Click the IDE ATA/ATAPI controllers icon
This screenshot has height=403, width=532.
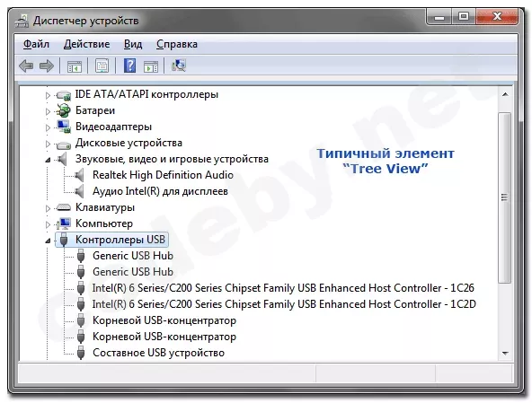pyautogui.click(x=64, y=95)
